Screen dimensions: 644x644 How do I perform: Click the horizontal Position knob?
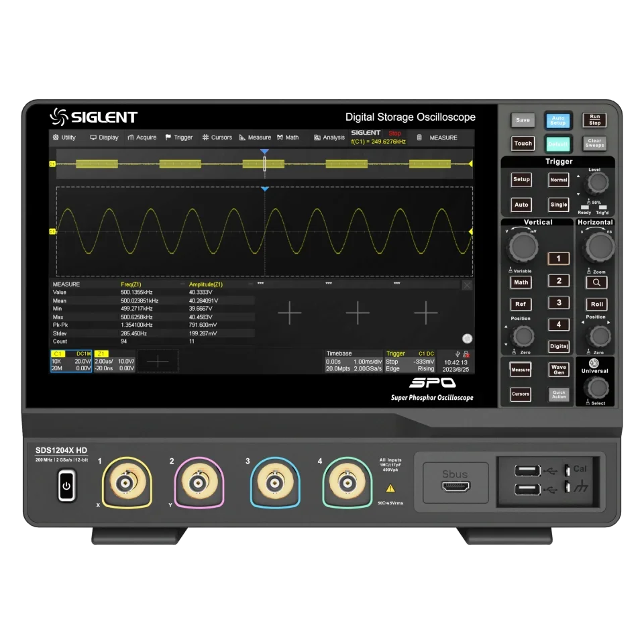[600, 336]
